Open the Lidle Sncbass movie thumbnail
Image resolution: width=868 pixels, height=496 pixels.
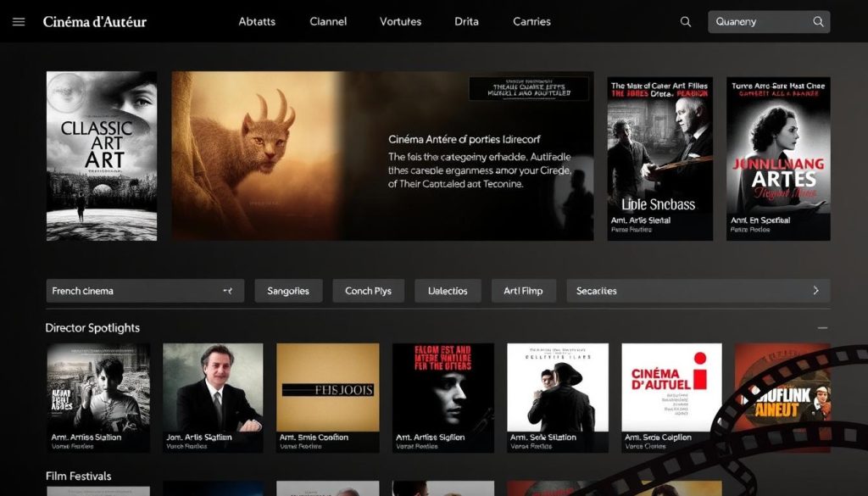[659, 157]
